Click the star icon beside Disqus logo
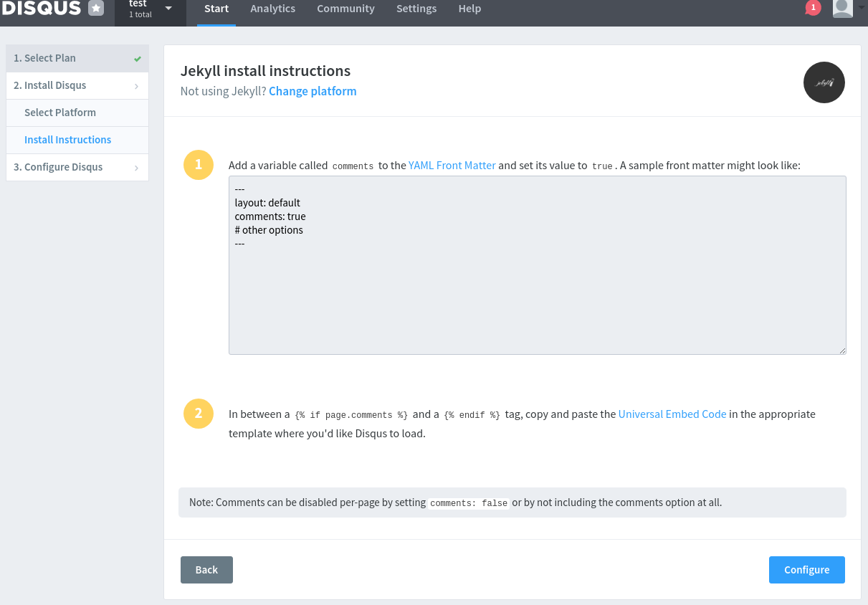This screenshot has height=605, width=868. point(96,8)
